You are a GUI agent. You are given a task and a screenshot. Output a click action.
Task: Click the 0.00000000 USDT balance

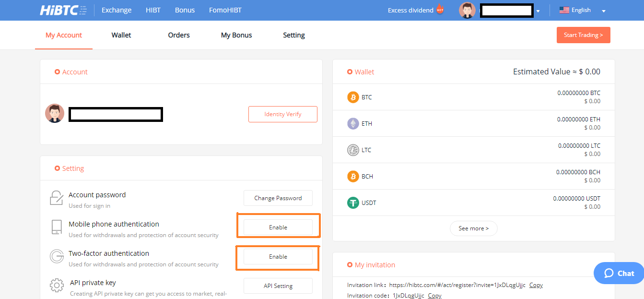[577, 199]
